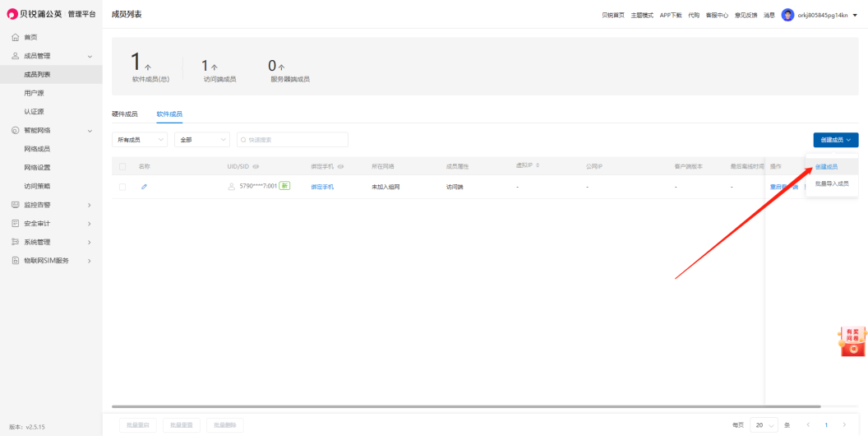
Task: Click the 安全审计 sidebar icon
Action: coord(15,223)
